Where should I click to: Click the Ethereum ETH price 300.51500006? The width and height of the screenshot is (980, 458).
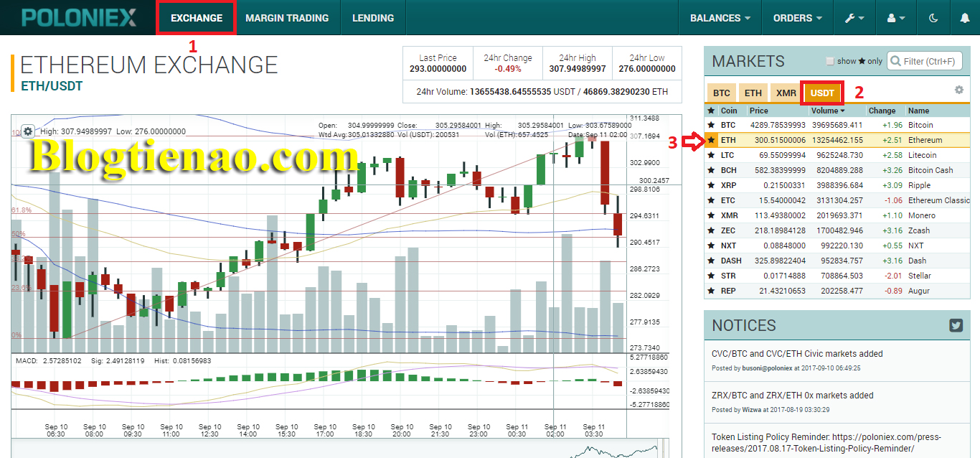(778, 140)
